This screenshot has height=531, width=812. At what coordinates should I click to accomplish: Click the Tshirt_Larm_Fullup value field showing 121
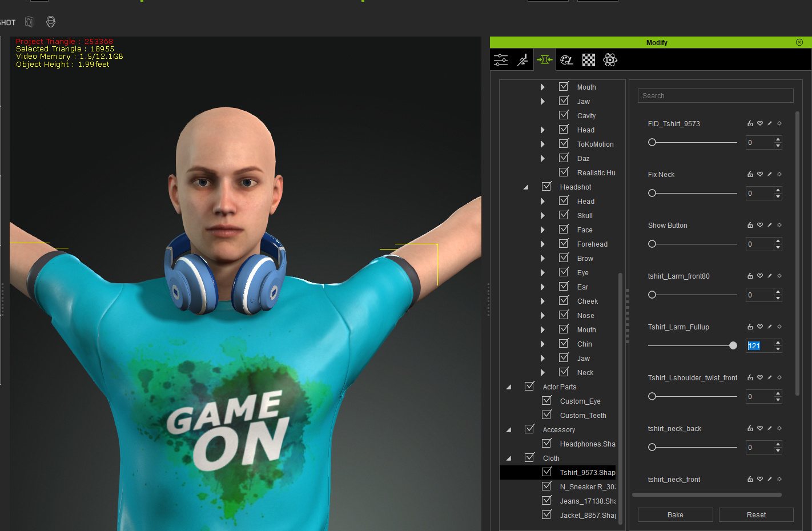759,345
